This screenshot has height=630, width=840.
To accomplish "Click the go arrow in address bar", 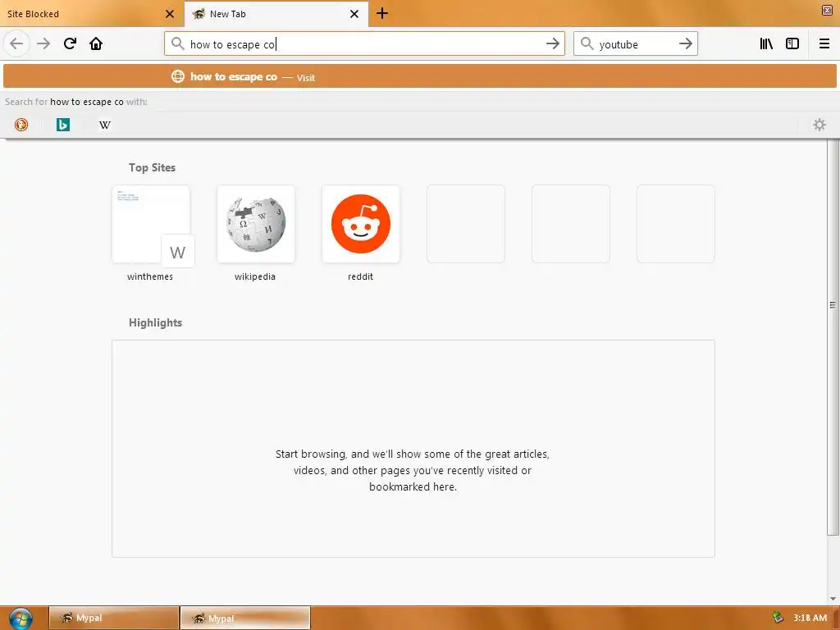I will coord(552,43).
